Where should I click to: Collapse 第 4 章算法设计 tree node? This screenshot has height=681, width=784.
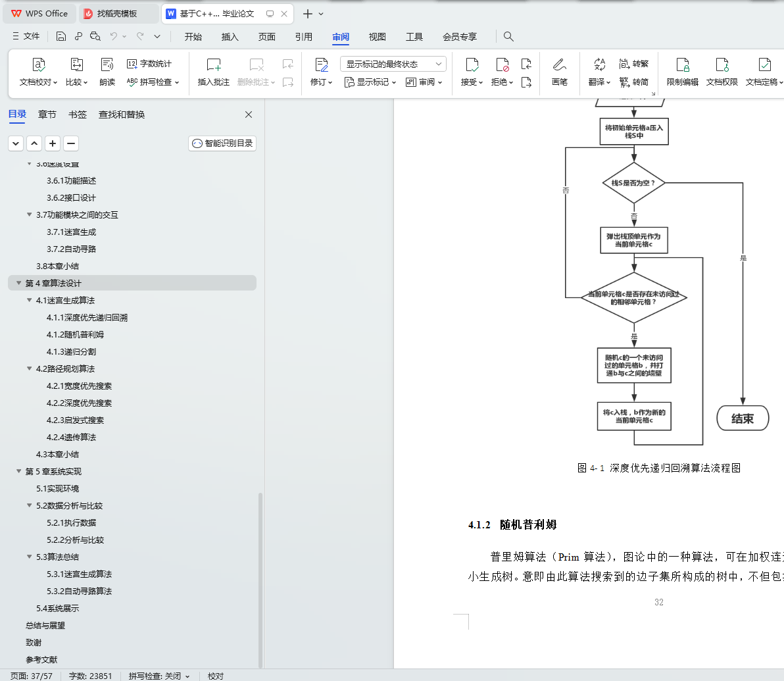18,283
